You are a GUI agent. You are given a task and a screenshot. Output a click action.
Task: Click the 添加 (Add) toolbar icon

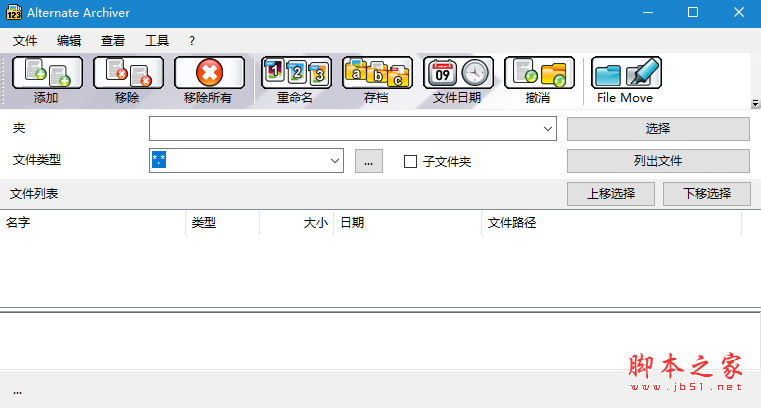click(x=47, y=73)
